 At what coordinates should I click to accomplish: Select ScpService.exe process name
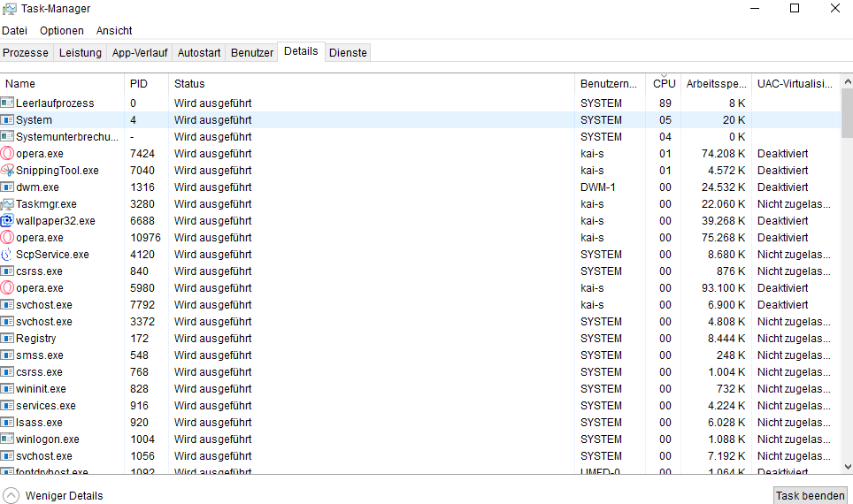[x=52, y=255]
